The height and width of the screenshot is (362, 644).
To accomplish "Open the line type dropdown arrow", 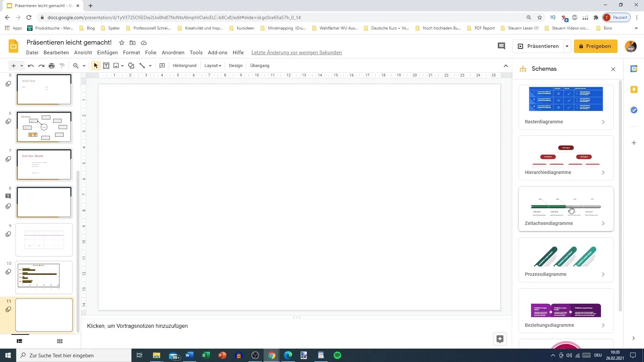I will [150, 66].
